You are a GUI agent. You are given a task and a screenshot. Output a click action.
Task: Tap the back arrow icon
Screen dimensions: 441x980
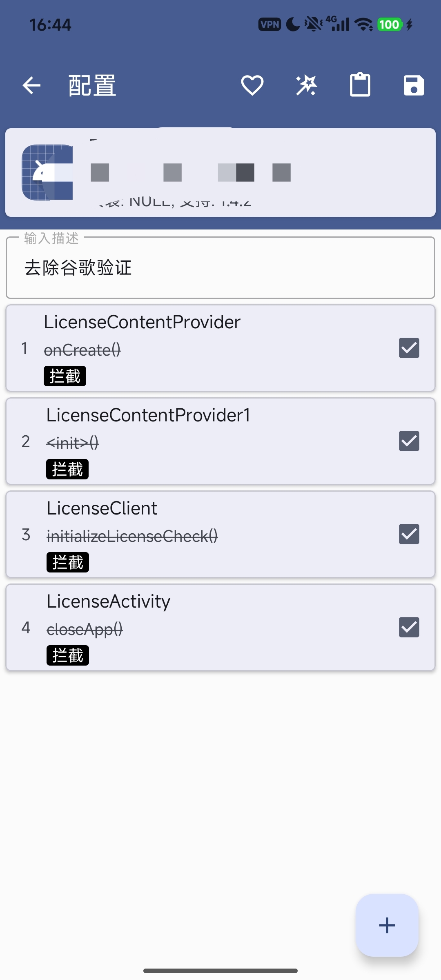point(31,86)
